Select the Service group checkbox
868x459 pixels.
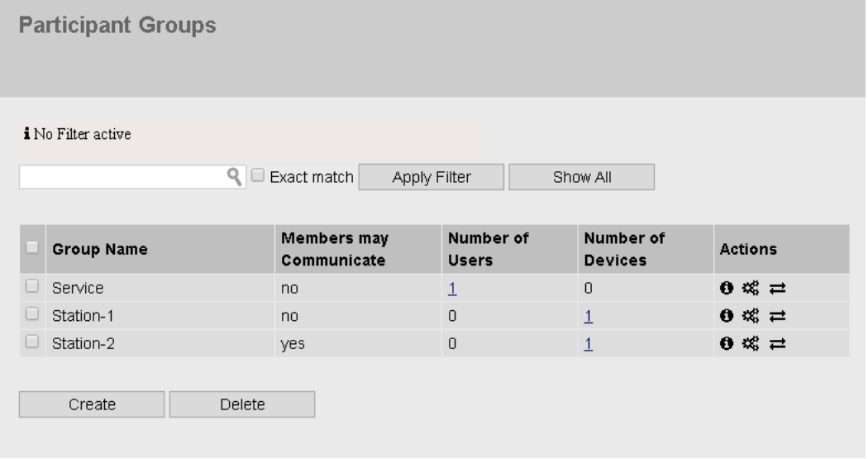coord(31,287)
